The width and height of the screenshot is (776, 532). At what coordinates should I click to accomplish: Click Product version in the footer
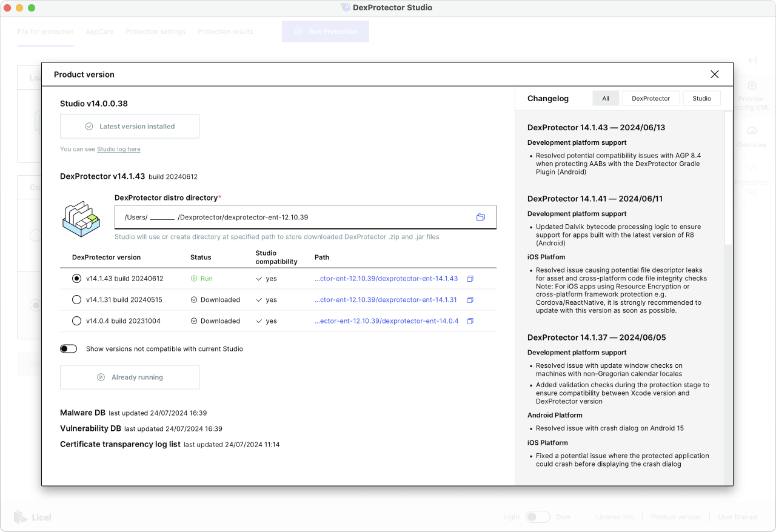coord(676,517)
